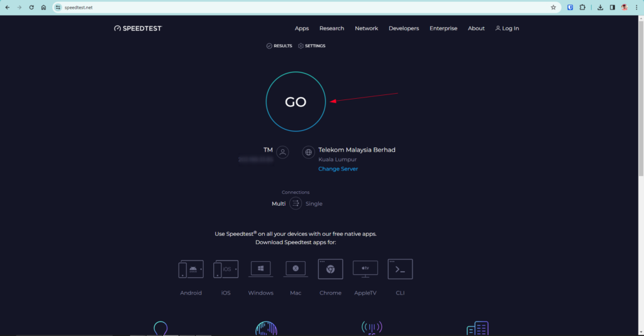Click the globe server icon
Viewport: 644px width, 336px height.
click(308, 152)
